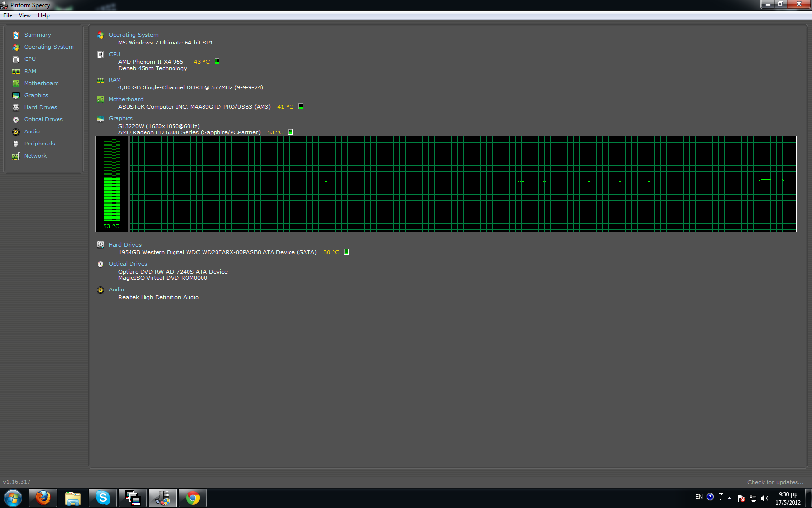Click the GPU temperature history graph

pos(463,184)
